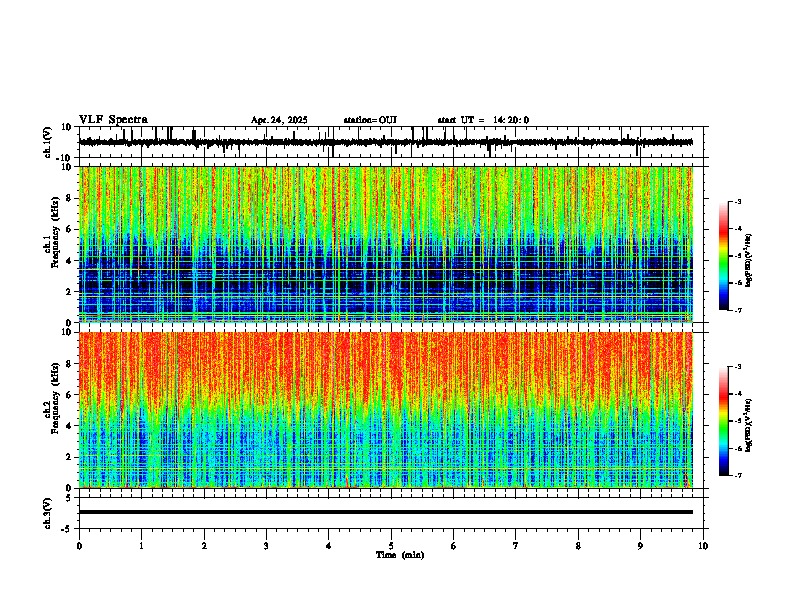Click the ch.1 spectrogram "8" kHz tick label

coord(69,198)
